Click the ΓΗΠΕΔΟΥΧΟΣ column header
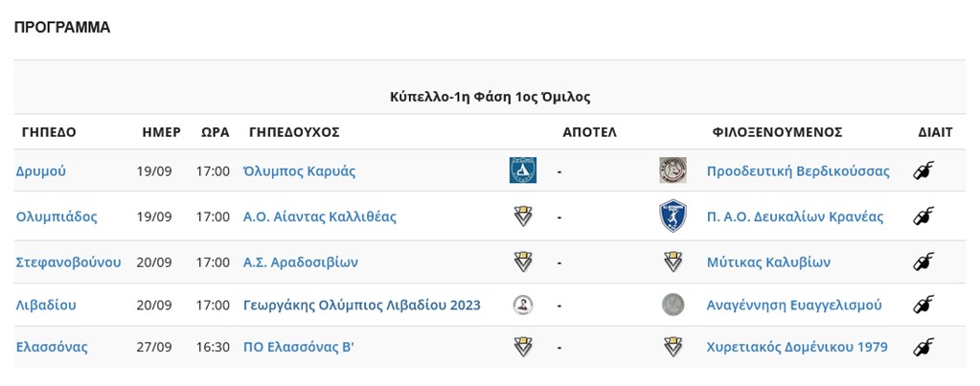Viewport: 980px width, 386px height. [294, 132]
